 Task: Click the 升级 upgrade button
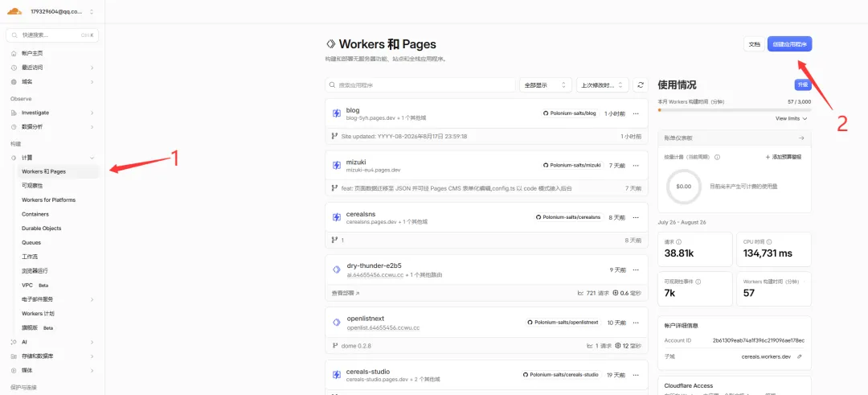[803, 84]
